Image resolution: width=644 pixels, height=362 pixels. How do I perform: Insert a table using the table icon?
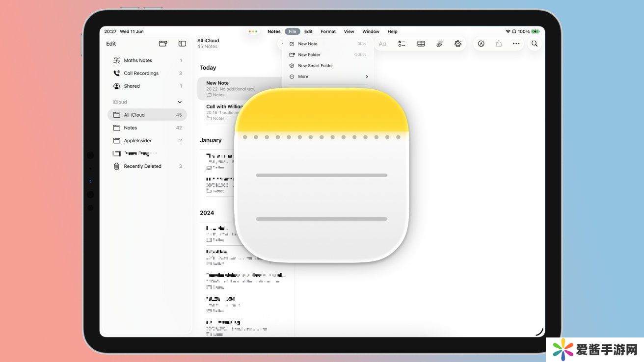[x=421, y=44]
